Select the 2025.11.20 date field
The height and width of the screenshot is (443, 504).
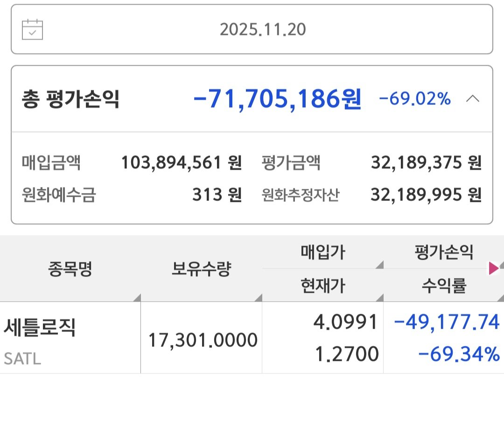(252, 29)
